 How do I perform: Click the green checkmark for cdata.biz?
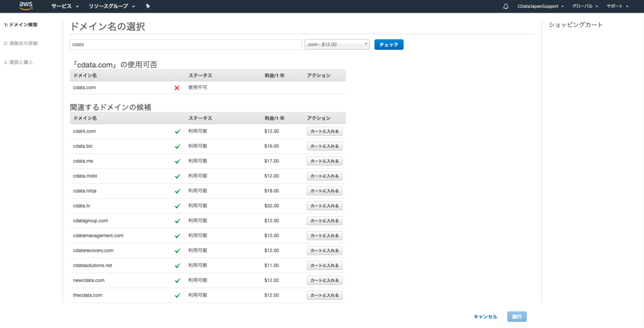177,146
